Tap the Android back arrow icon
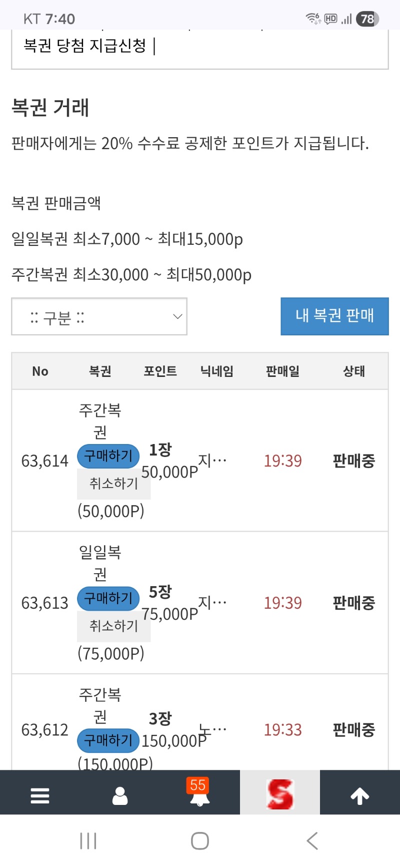Viewport: 400px width, 868px height. click(x=312, y=841)
